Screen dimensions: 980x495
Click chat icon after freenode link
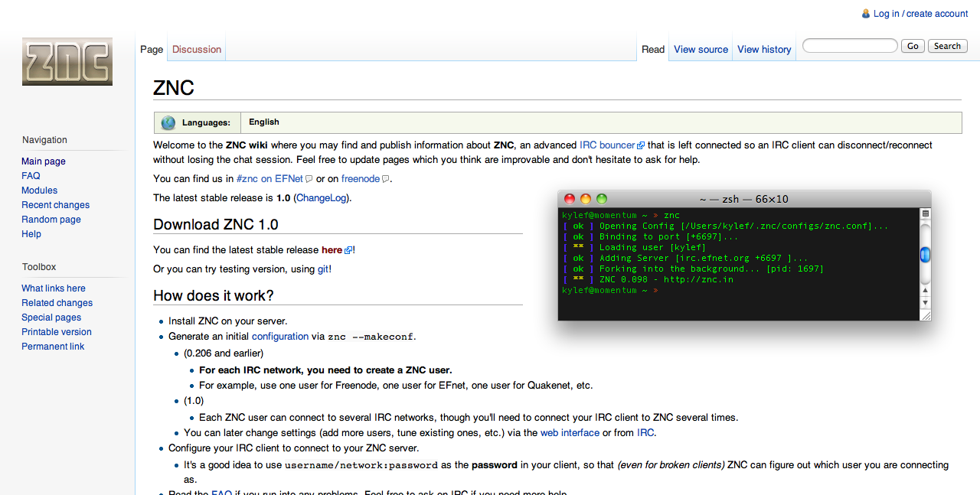[x=386, y=179]
